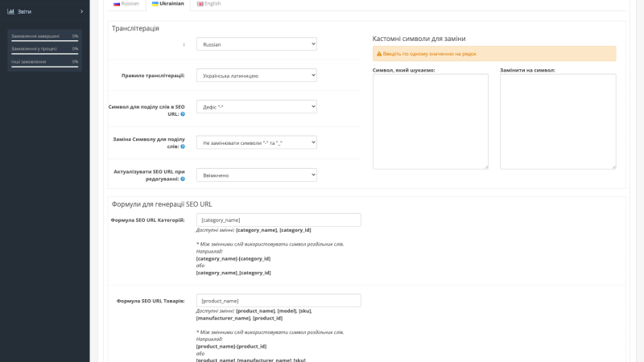Show help for Символ для поділу слів
Image resolution: width=644 pixels, height=362 pixels.
pos(183,114)
